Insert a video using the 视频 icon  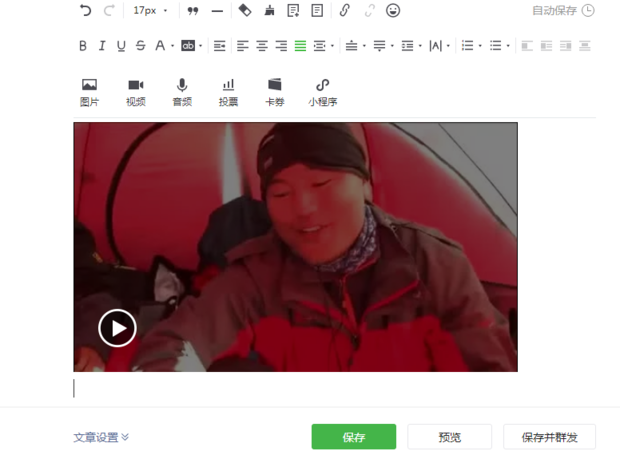(x=136, y=91)
